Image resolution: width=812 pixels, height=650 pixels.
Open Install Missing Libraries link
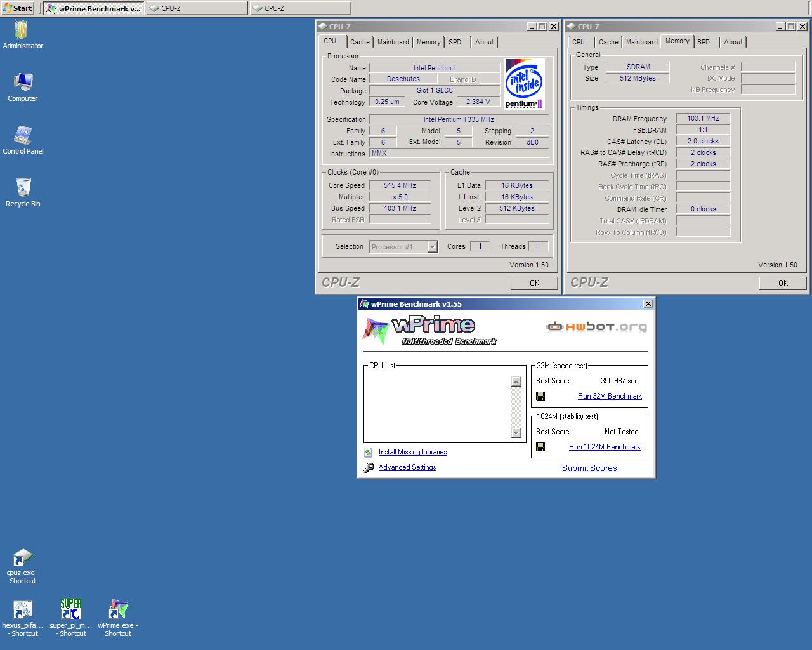coord(412,452)
